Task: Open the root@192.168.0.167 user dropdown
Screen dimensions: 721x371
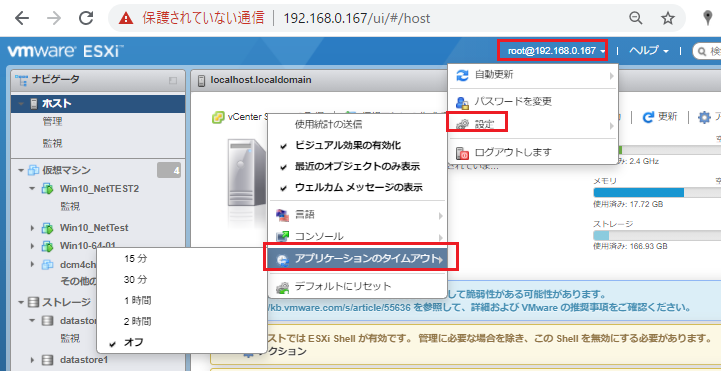Action: (x=553, y=51)
